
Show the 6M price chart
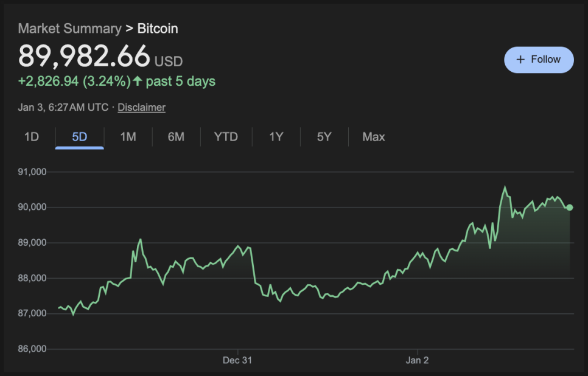coord(176,137)
